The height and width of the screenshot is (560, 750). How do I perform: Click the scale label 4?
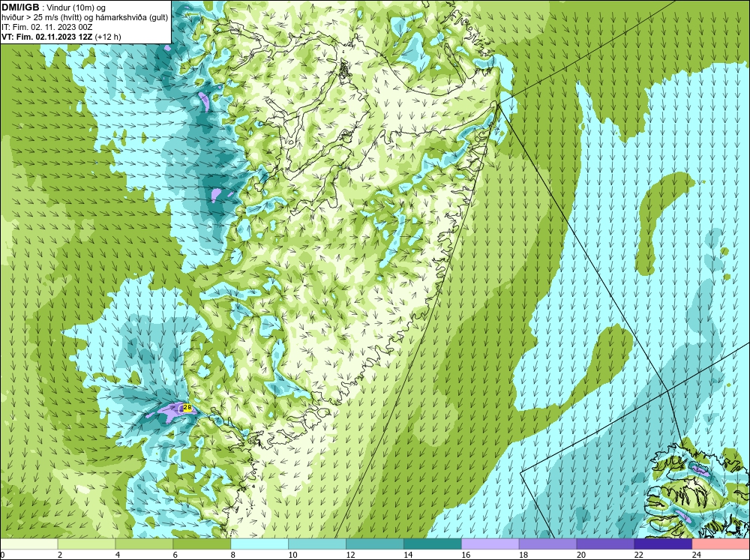(118, 555)
